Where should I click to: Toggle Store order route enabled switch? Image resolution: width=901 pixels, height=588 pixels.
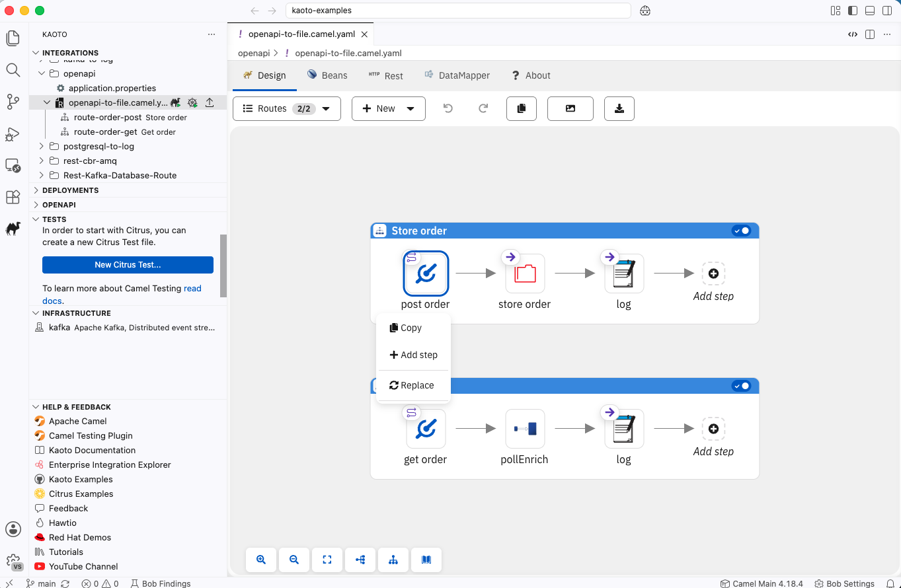(x=741, y=231)
